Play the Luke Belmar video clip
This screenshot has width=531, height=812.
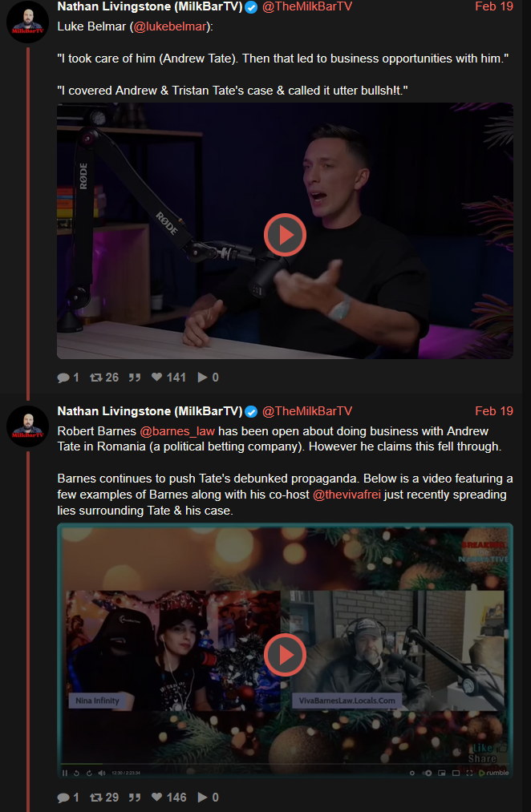[285, 235]
